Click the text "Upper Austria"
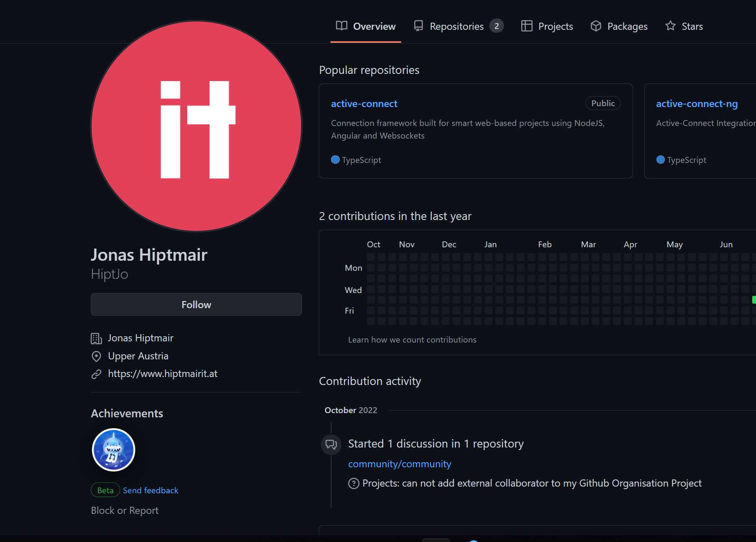 (138, 356)
